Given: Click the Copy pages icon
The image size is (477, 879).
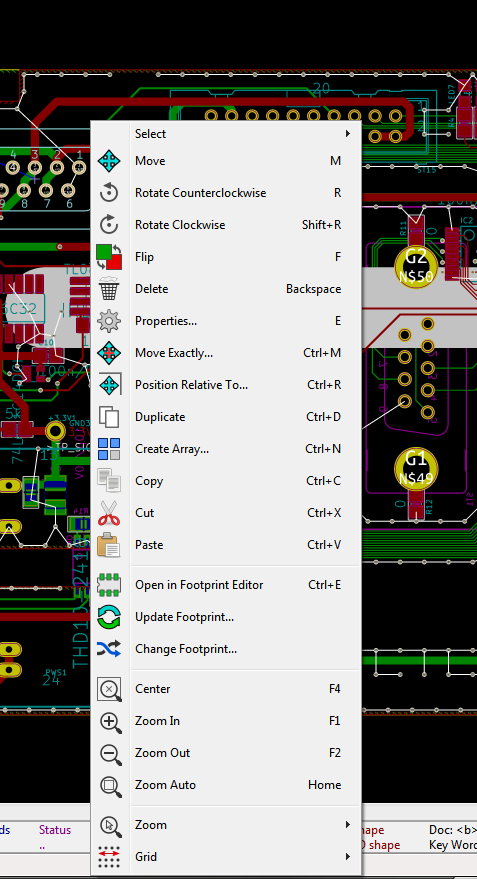Looking at the screenshot, I should coord(109,481).
